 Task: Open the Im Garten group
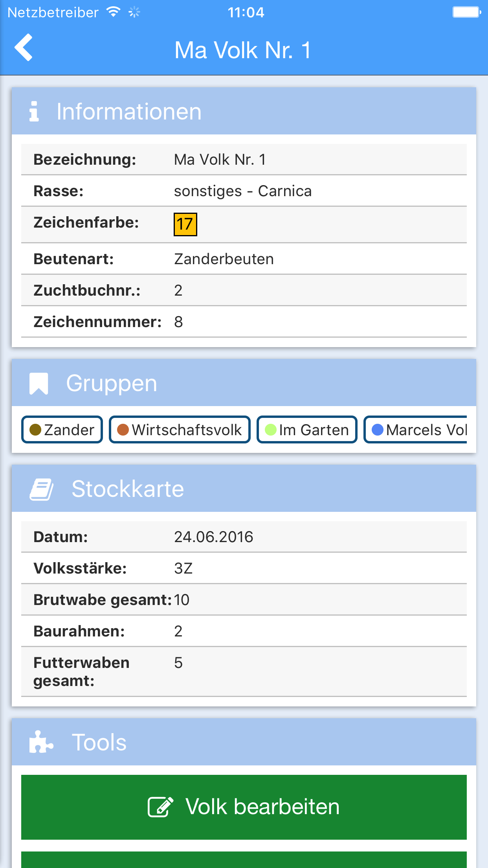coord(307,430)
